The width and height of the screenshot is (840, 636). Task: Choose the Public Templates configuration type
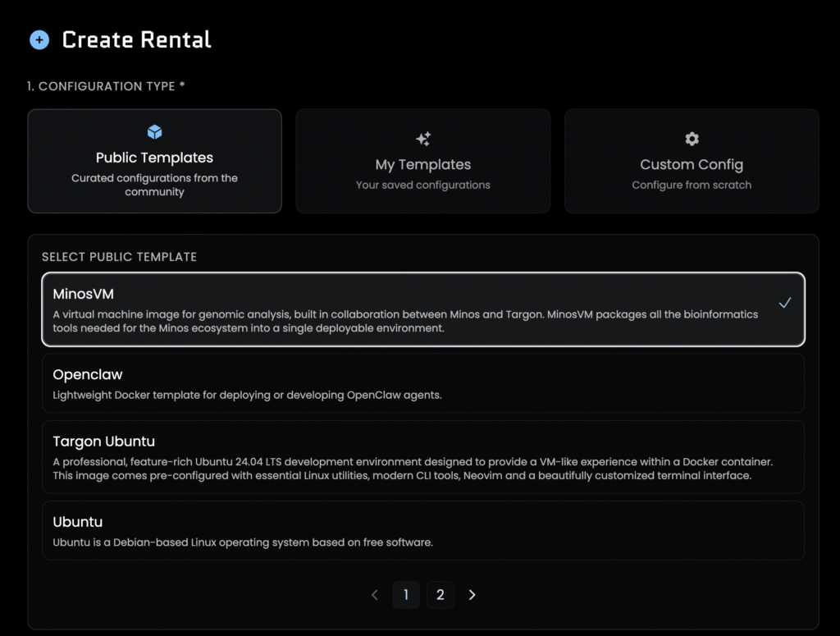(154, 162)
